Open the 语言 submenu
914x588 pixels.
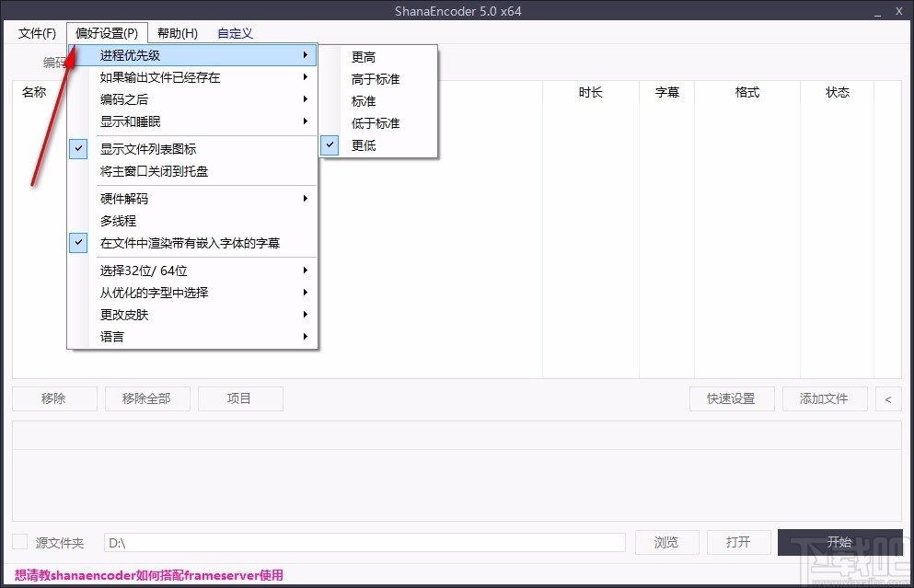tap(111, 336)
